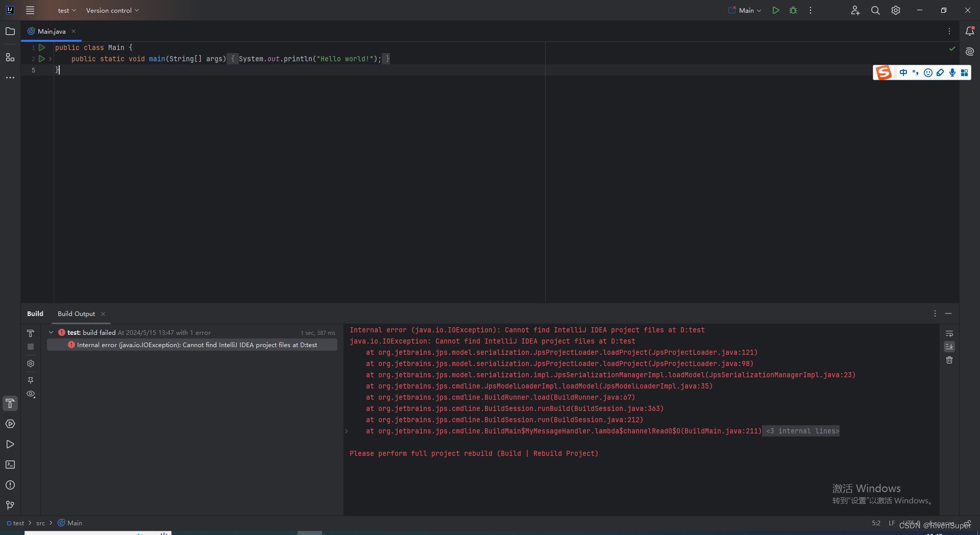Pin the build tab with pin icon
The height and width of the screenshot is (535, 980).
pyautogui.click(x=31, y=380)
